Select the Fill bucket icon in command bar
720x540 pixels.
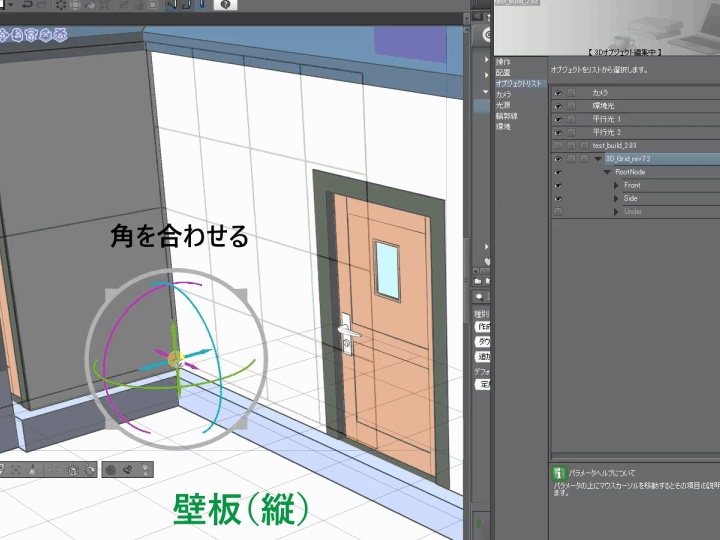click(90, 5)
